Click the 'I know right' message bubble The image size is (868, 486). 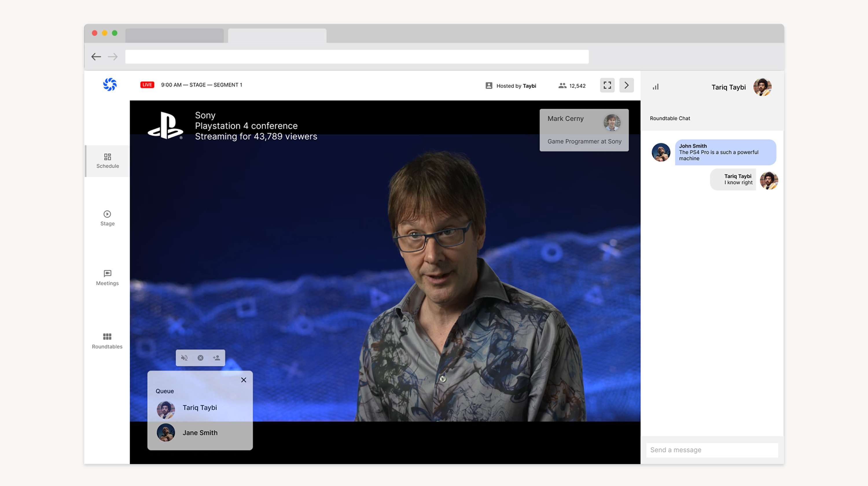(x=733, y=180)
